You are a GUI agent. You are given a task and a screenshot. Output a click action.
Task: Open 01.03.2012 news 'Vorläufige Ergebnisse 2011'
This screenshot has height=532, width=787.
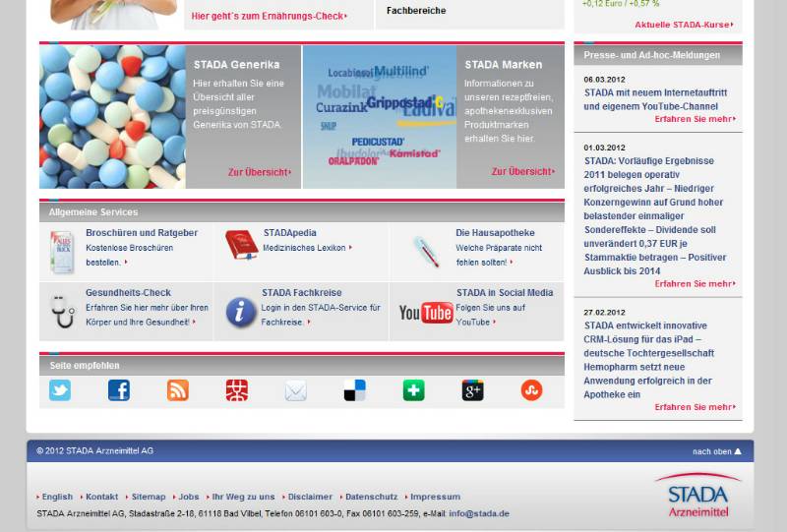pyautogui.click(x=654, y=215)
